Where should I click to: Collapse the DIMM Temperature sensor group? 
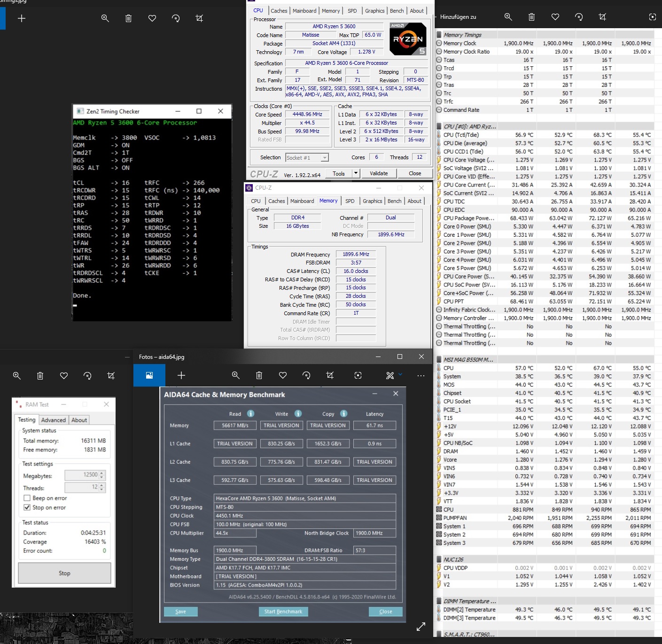pos(439,601)
